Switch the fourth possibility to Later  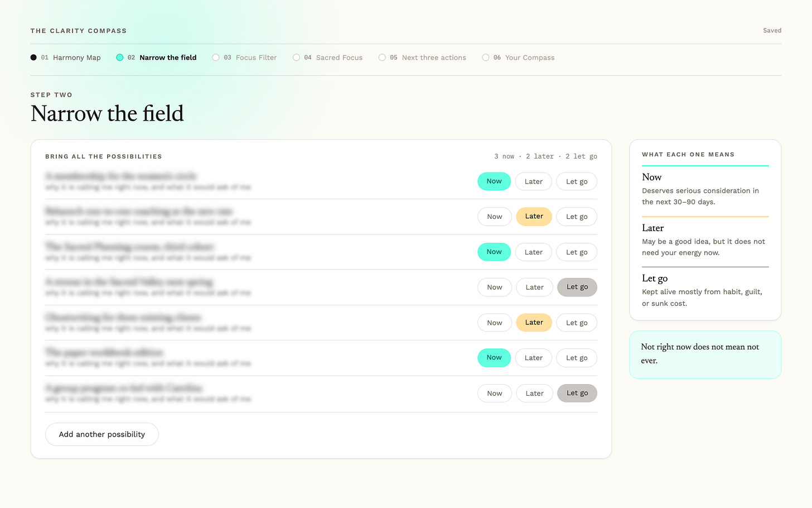[534, 287]
